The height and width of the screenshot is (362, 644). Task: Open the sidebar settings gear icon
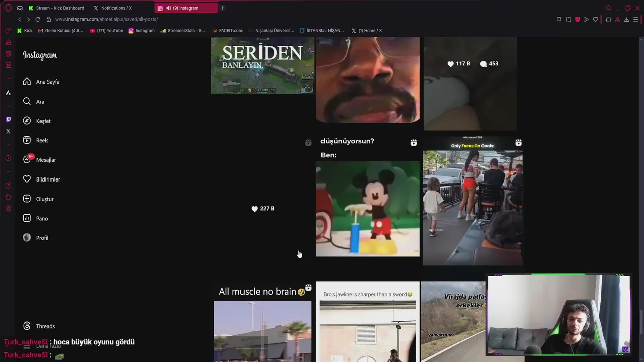click(x=8, y=209)
